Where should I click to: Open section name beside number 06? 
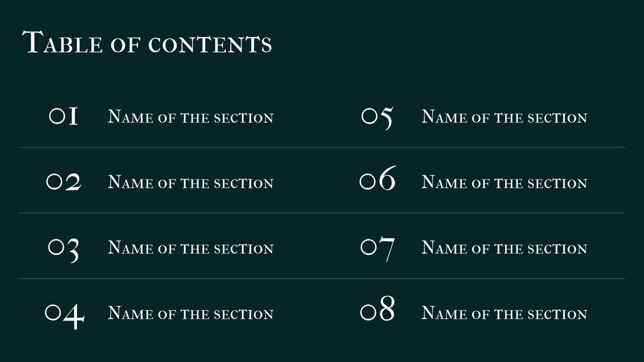[x=504, y=182]
